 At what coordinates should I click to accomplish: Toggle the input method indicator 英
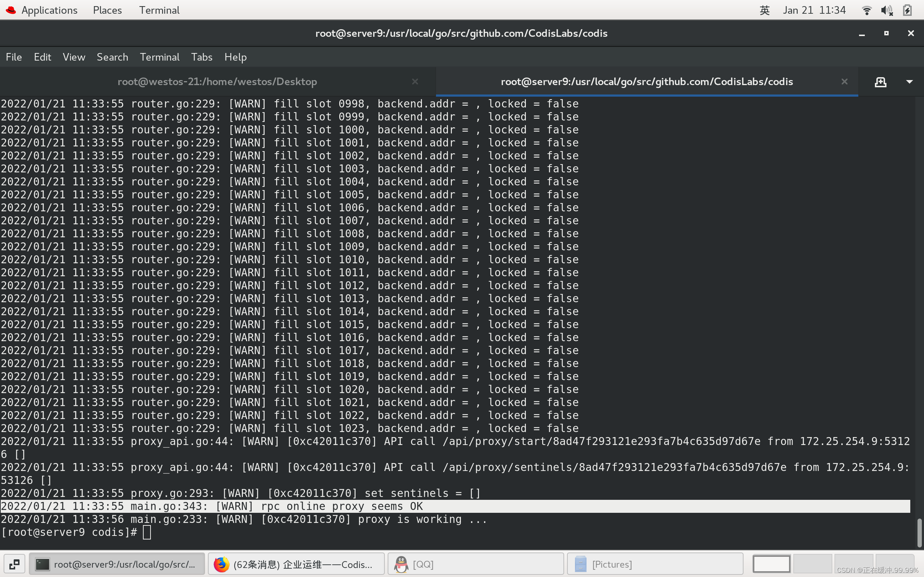[764, 10]
